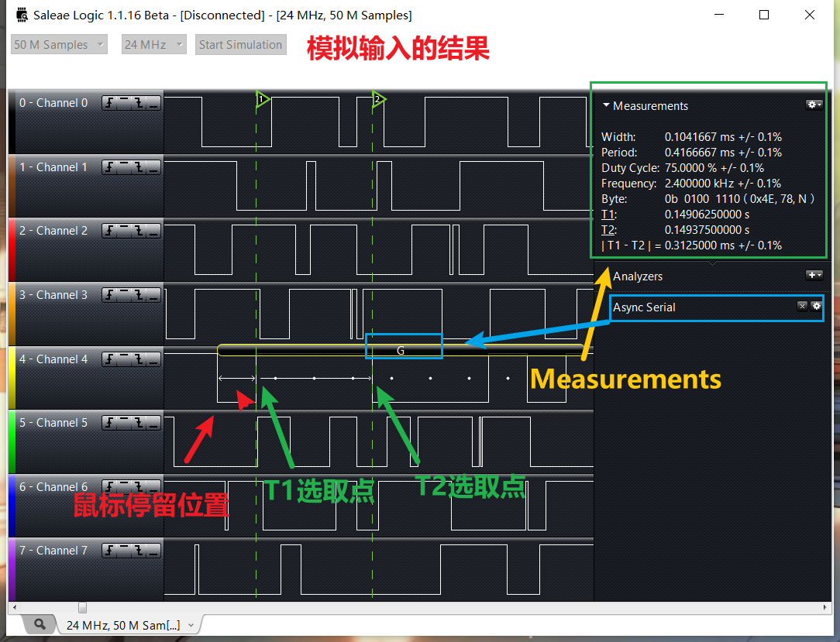Toggle low level trigger on Channel 5
The image size is (840, 642).
(153, 423)
